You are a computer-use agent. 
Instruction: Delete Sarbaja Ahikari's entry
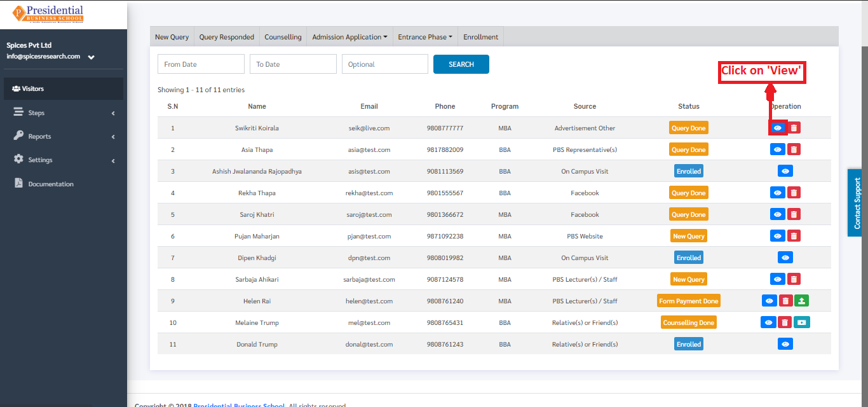pos(794,279)
